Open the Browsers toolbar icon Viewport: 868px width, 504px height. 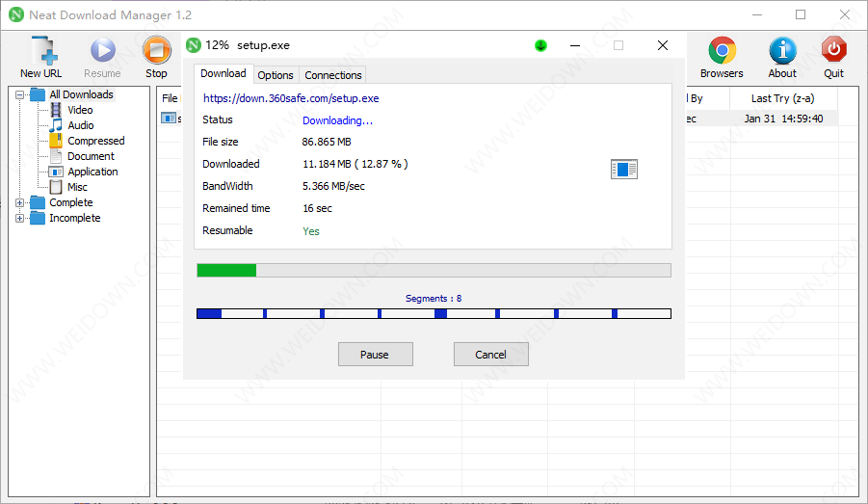click(722, 50)
